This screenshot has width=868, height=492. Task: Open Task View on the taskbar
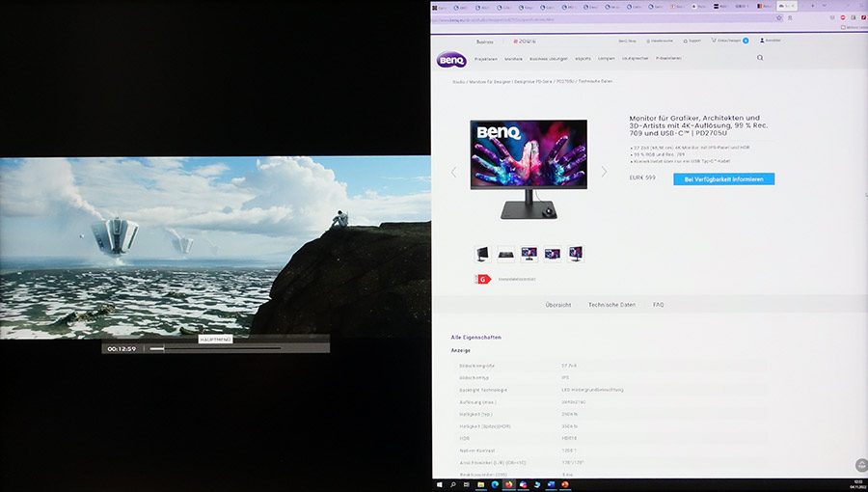coord(467,485)
